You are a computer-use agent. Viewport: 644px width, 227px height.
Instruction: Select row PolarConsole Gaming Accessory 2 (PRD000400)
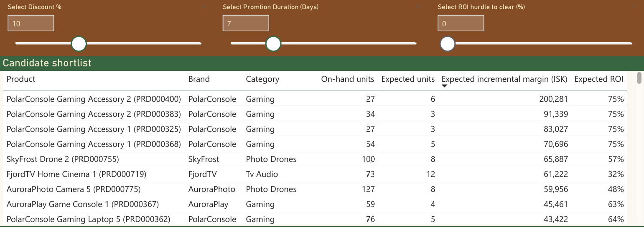(315, 99)
